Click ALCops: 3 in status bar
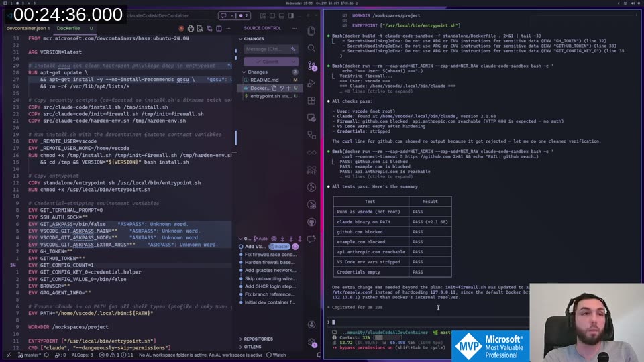The height and width of the screenshot is (362, 644). point(82,355)
